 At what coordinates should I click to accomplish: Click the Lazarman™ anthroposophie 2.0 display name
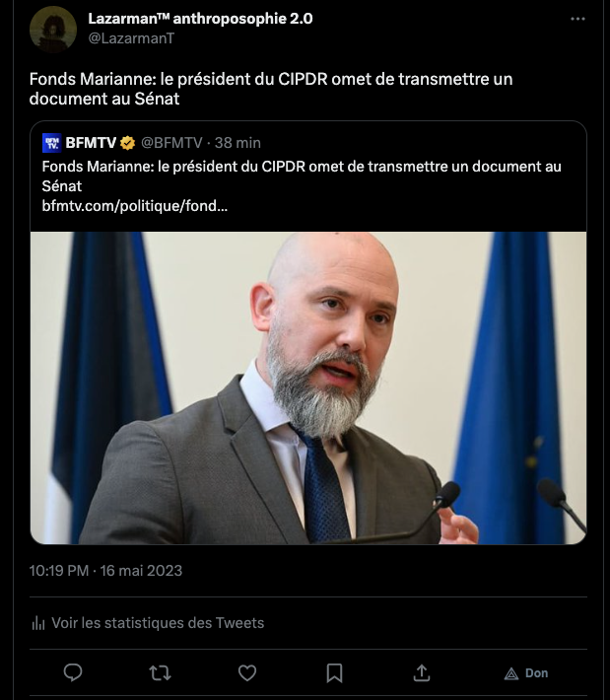pyautogui.click(x=200, y=19)
